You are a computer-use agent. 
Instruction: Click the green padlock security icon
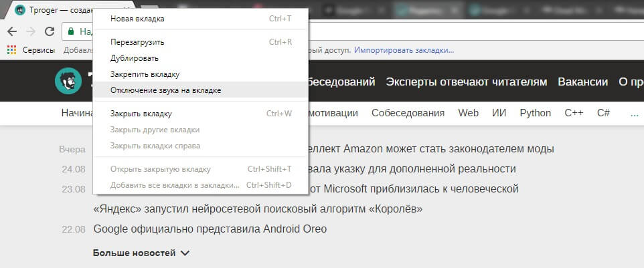click(x=70, y=31)
